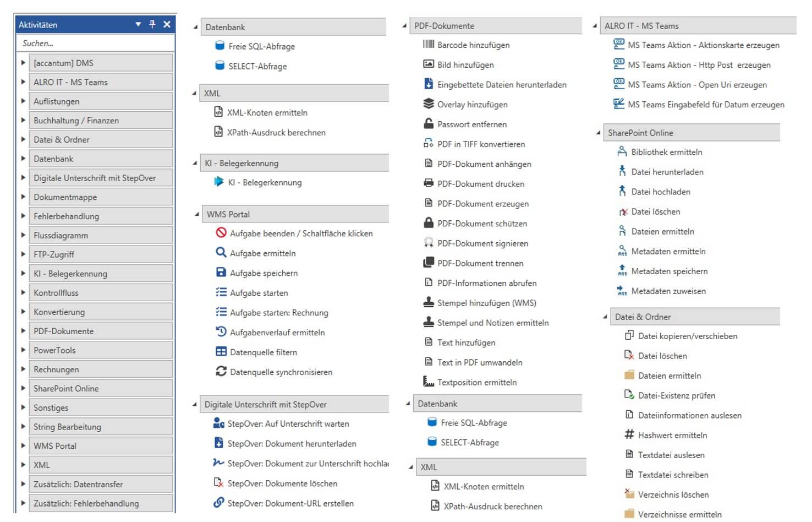Select the Flussdiagramm category
The width and height of the screenshot is (812, 522).
[x=101, y=235]
